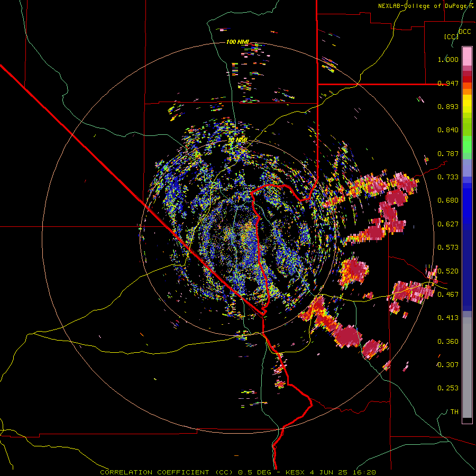Select the 0.680 legend value
Viewport: 476px width, 476px height.
[448, 200]
